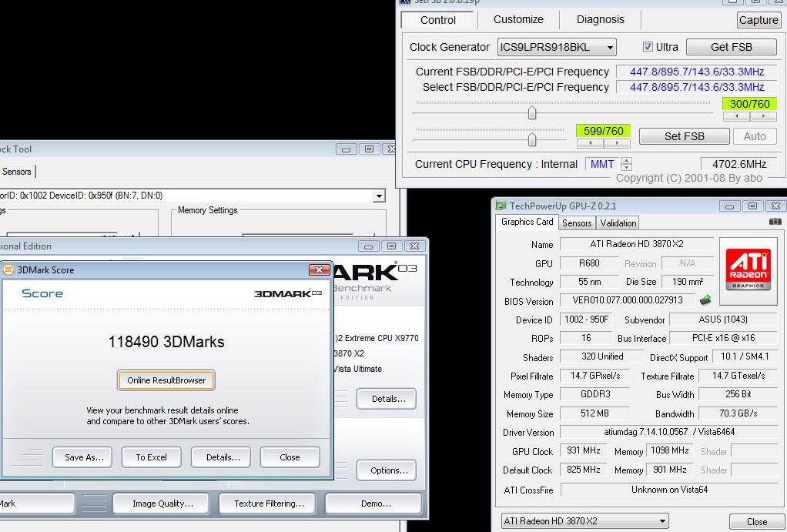Click the Close button in GPU-Z
The width and height of the screenshot is (787, 532).
coord(756,521)
